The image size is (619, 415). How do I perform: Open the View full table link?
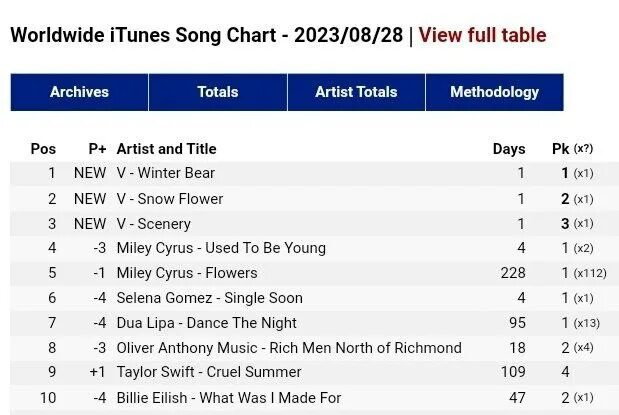click(x=482, y=35)
